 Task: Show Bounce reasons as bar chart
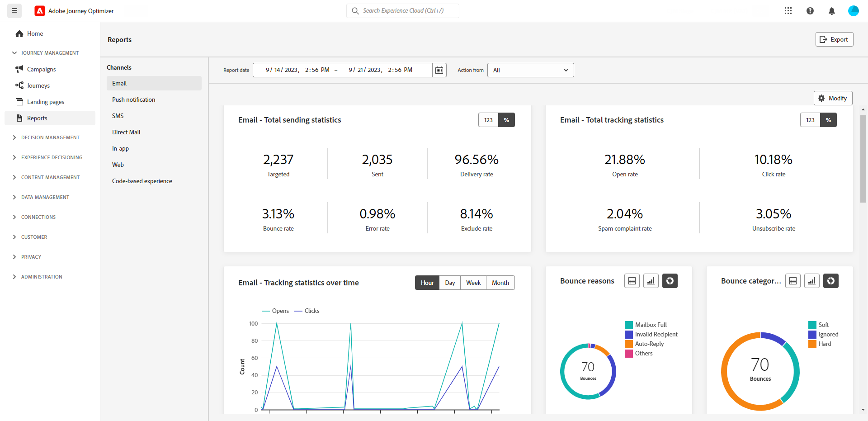tap(651, 281)
